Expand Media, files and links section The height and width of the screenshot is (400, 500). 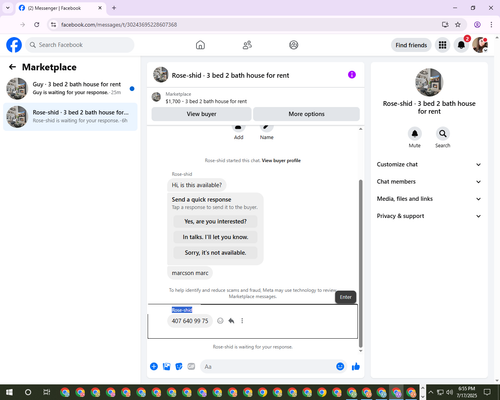(429, 199)
